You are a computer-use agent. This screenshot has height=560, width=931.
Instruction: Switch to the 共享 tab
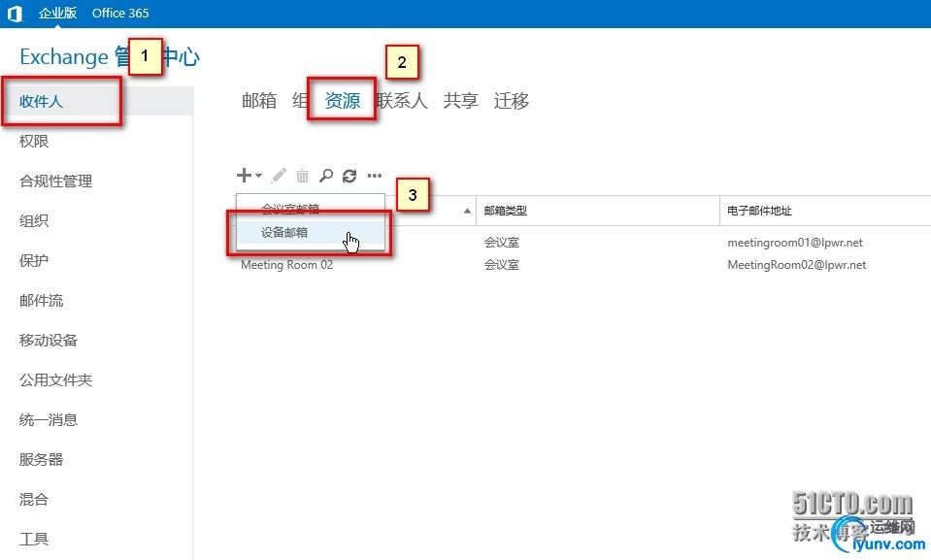[x=461, y=100]
